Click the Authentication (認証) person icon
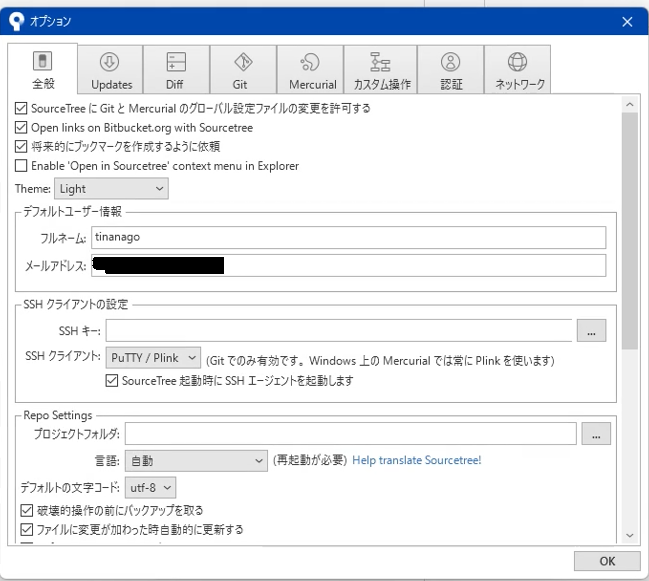 click(450, 62)
